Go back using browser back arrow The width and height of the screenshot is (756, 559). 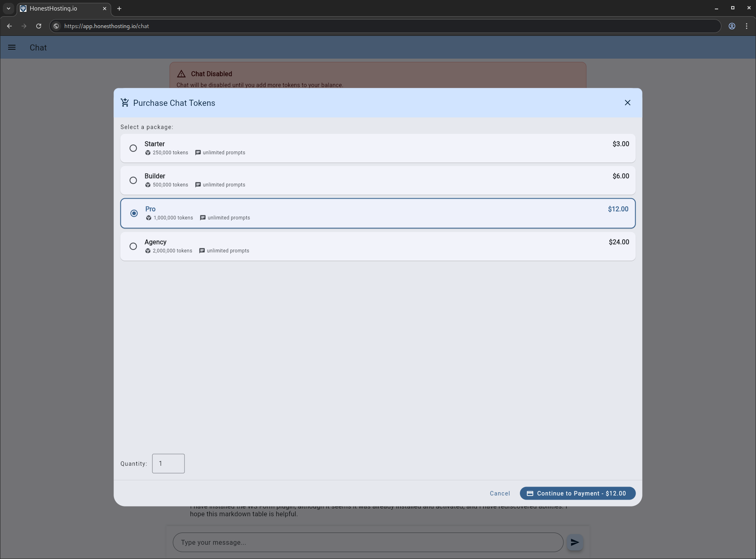[x=9, y=26]
